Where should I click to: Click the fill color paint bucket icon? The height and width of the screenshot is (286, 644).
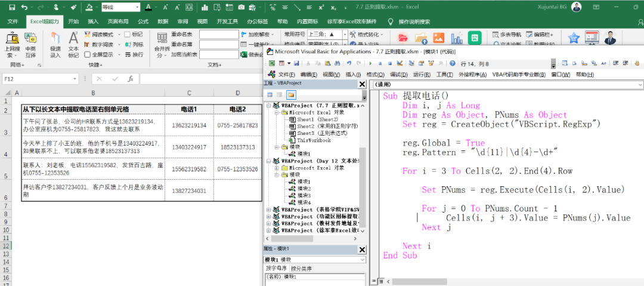pos(89,7)
